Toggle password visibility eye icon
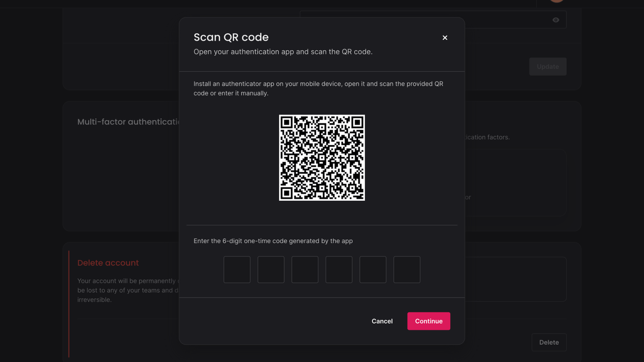644x362 pixels. 555,20
